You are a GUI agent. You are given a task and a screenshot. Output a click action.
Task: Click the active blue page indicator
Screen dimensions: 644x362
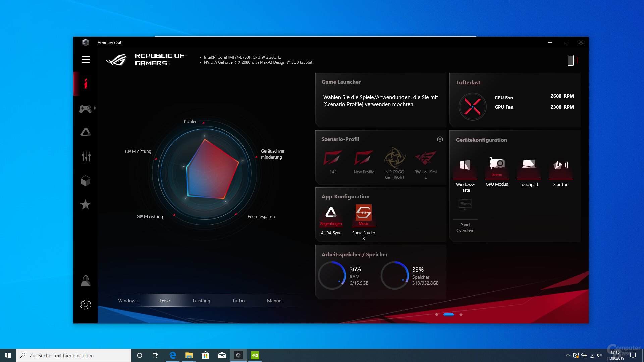448,314
